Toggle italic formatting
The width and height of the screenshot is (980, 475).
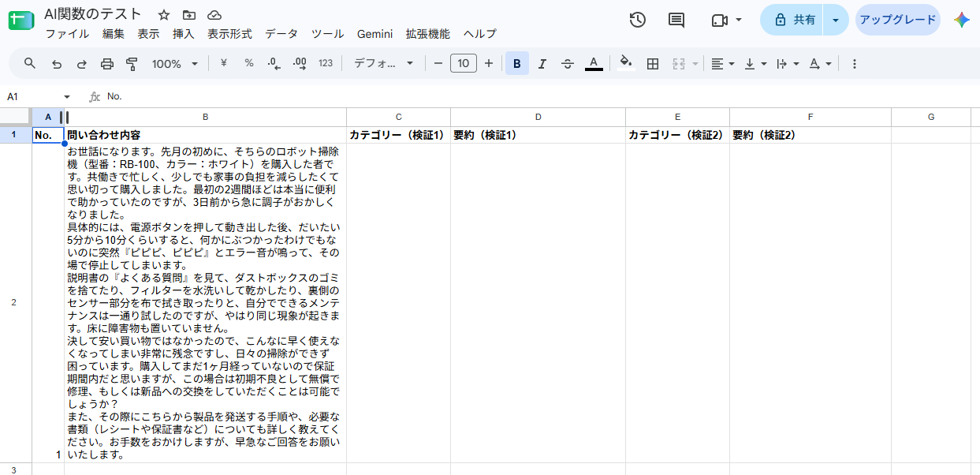point(542,63)
